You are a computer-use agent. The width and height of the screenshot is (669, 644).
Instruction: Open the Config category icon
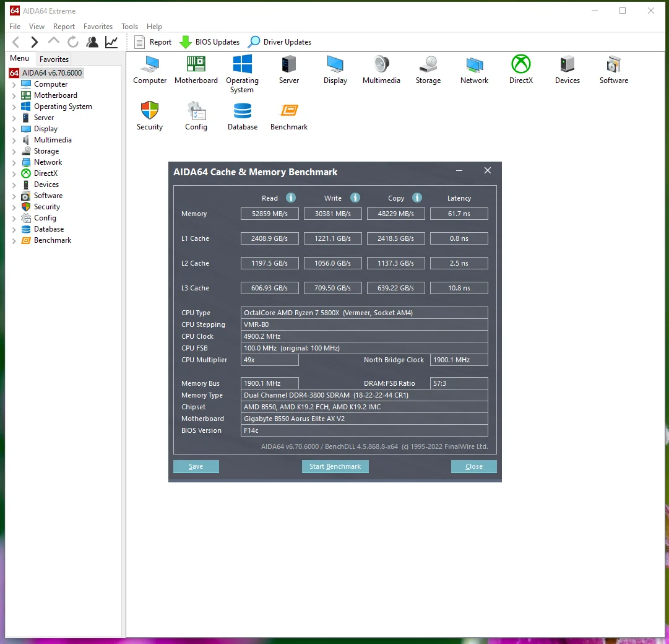[x=196, y=116]
